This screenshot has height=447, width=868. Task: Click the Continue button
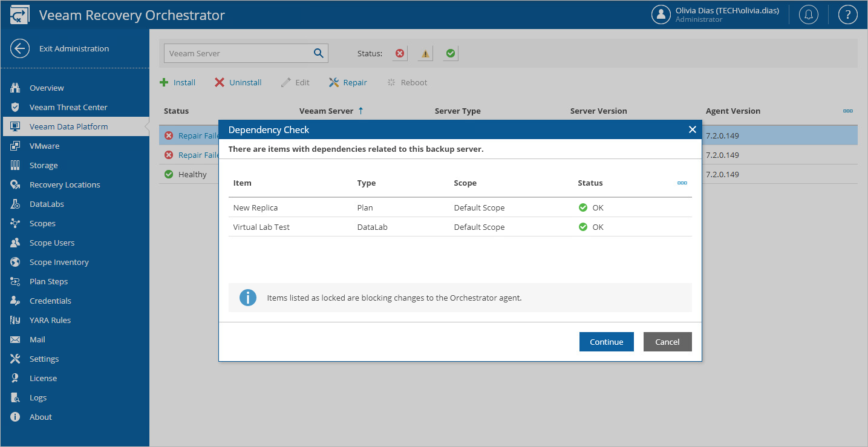click(x=606, y=342)
